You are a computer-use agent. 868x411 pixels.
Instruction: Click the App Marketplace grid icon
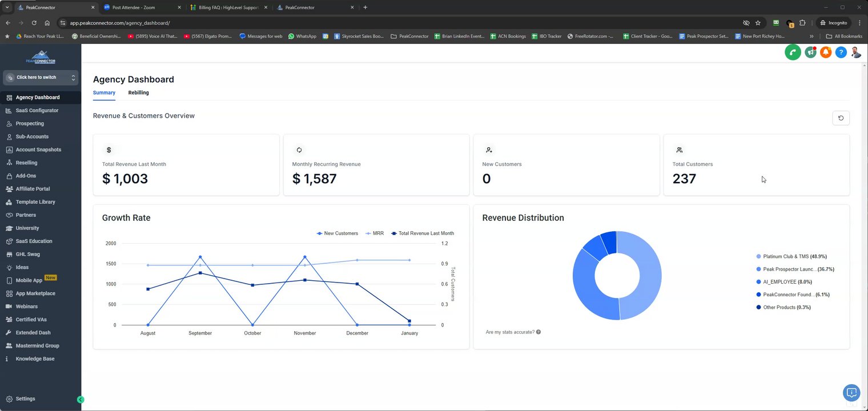tap(10, 294)
